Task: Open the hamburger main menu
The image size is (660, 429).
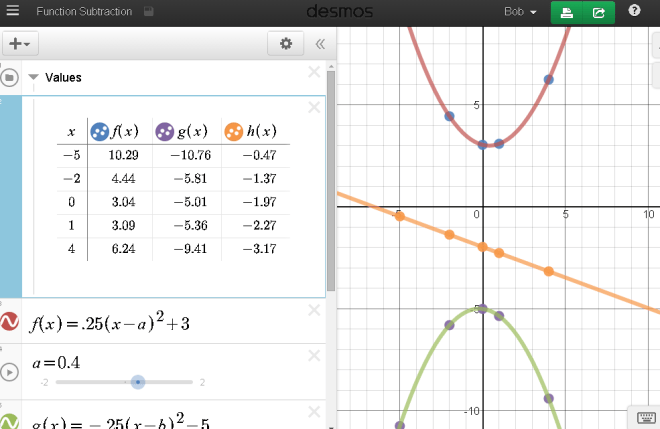Action: pos(13,11)
